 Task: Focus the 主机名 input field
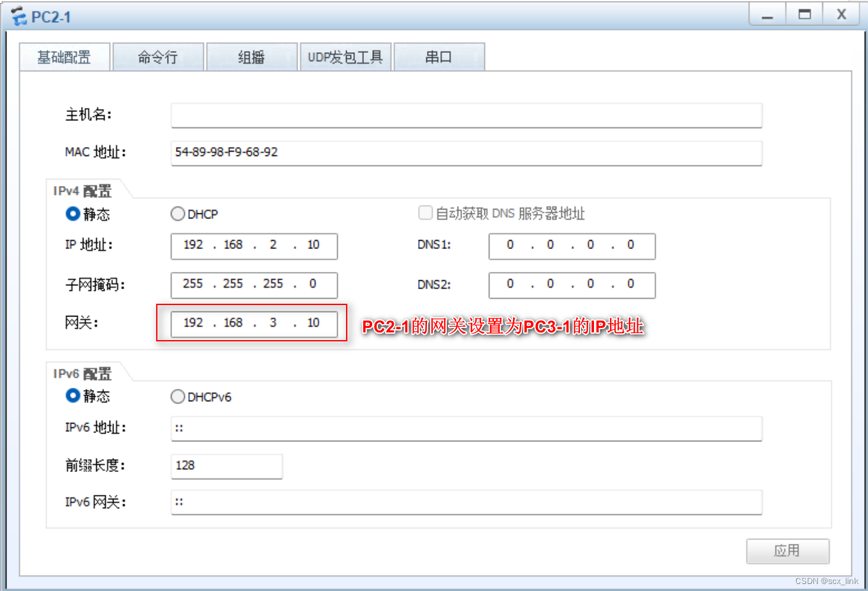click(x=467, y=115)
